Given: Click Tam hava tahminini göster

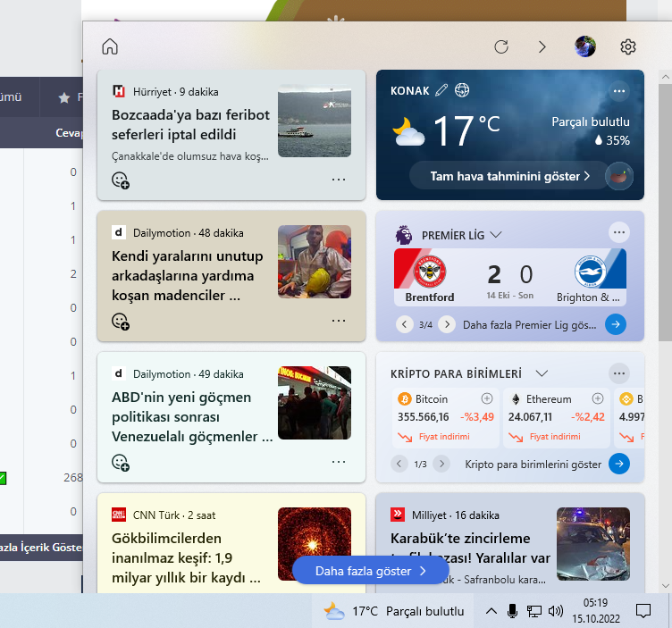Looking at the screenshot, I should (510, 176).
